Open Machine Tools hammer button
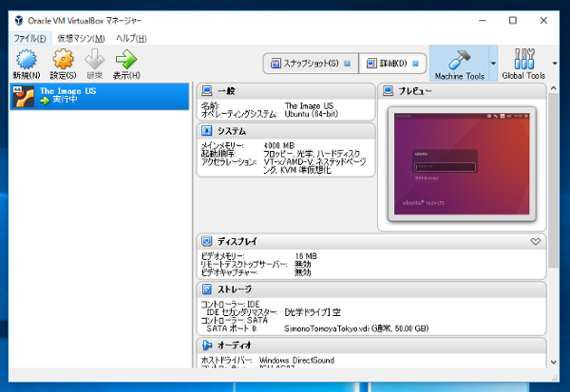The height and width of the screenshot is (392, 570). [460, 64]
